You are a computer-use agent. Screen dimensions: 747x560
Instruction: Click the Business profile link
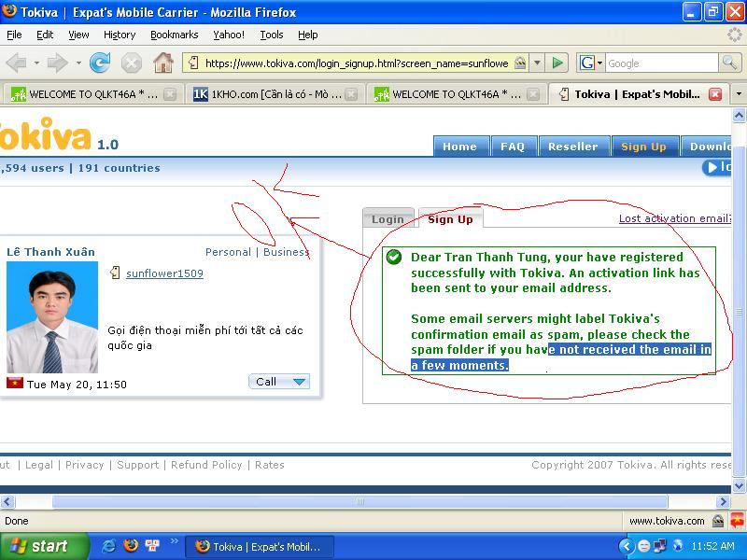[x=286, y=252]
